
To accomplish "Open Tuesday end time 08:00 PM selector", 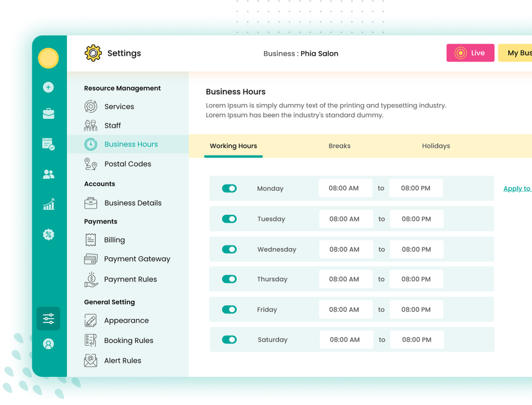I will (x=416, y=219).
